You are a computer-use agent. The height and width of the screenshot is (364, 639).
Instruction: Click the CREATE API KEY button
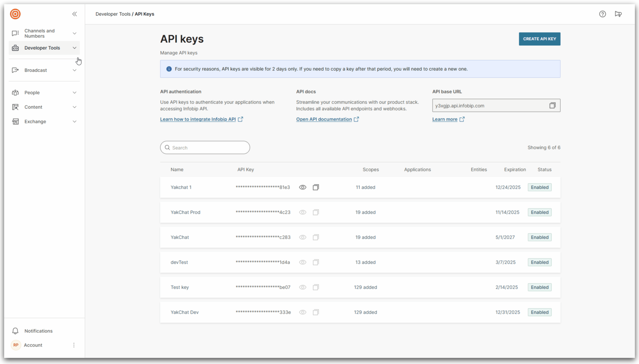tap(539, 39)
